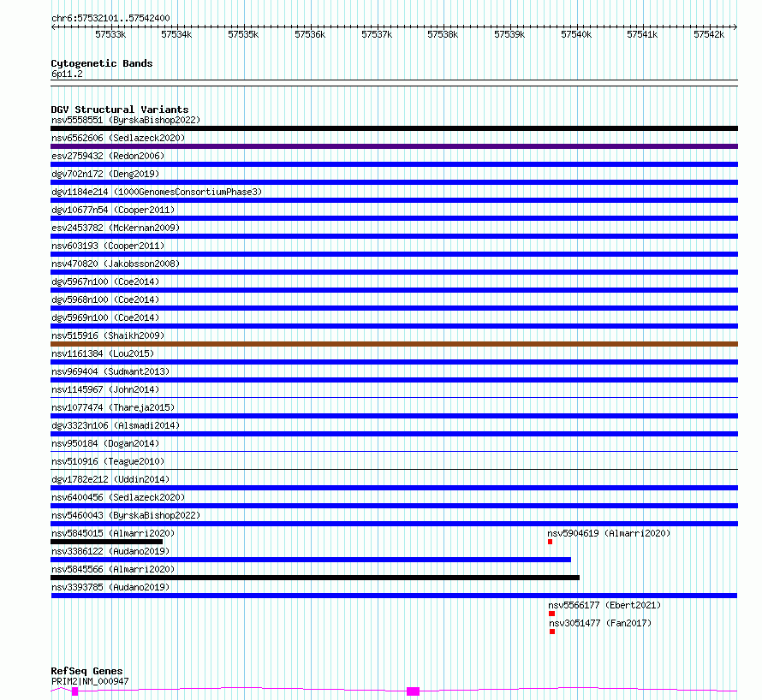Select the black nsv5558551 variant bar

394,128
